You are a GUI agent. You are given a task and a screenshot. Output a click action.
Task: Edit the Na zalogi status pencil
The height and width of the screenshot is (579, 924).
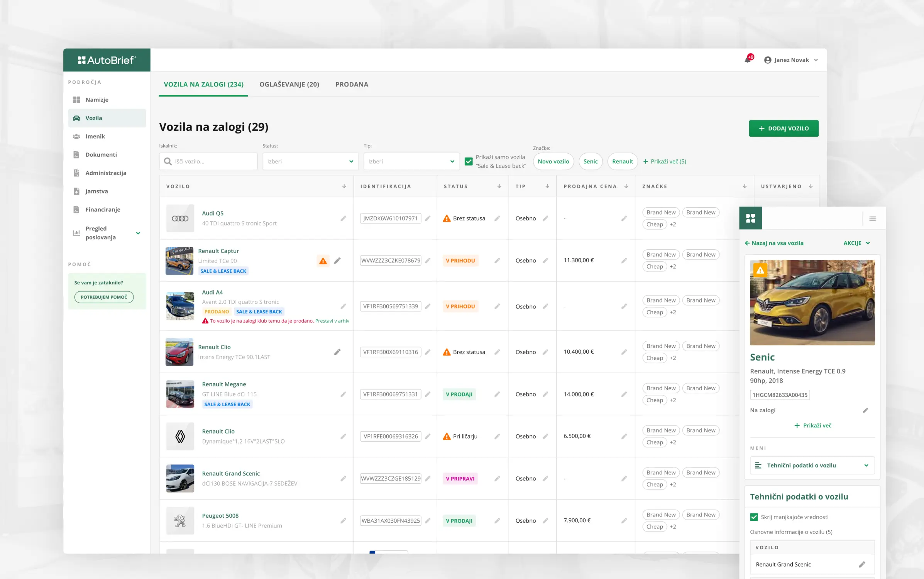click(865, 410)
